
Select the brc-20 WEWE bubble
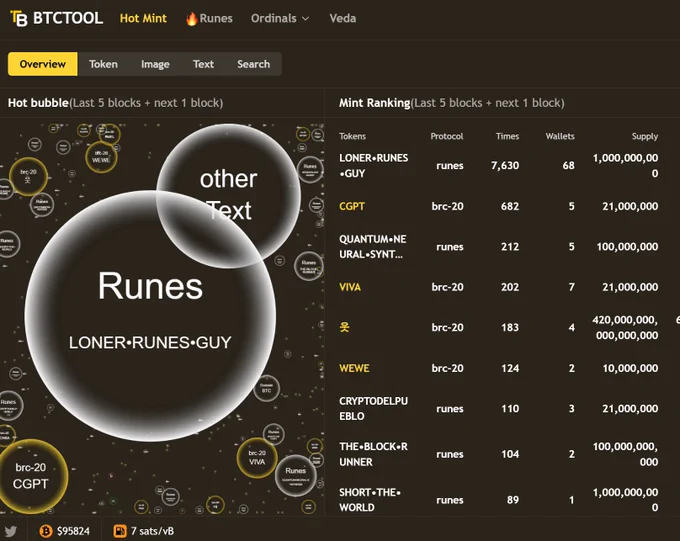(x=101, y=157)
